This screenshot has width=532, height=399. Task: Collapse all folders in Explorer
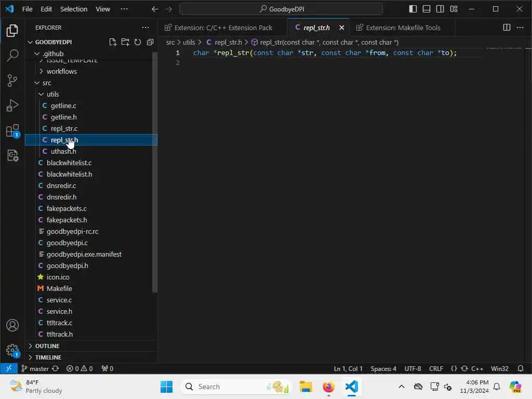click(150, 42)
